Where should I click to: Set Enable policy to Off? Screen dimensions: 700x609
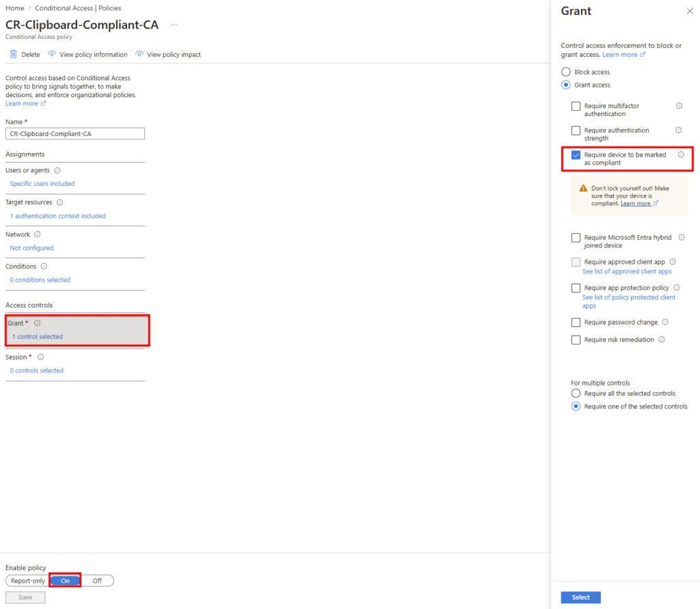tap(97, 581)
